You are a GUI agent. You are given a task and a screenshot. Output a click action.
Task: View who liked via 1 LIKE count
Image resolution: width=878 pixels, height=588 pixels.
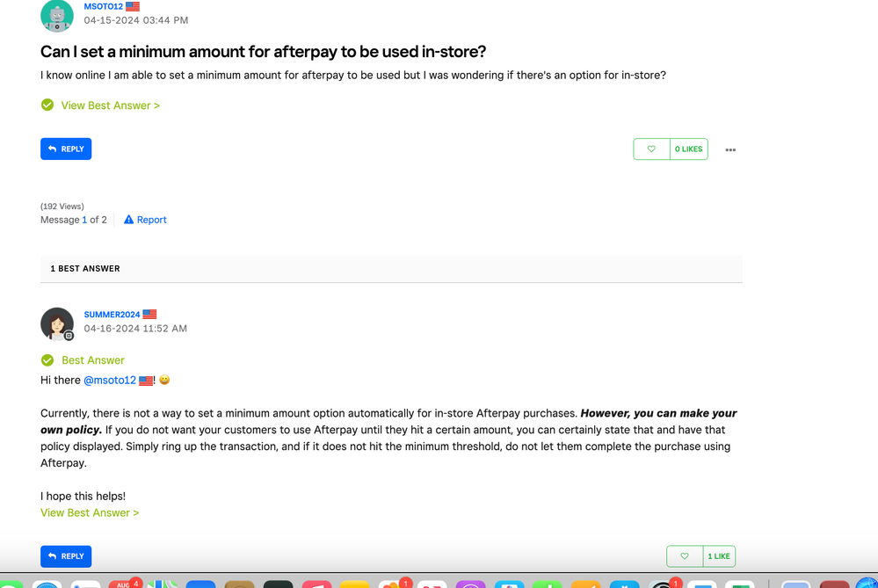pyautogui.click(x=719, y=556)
